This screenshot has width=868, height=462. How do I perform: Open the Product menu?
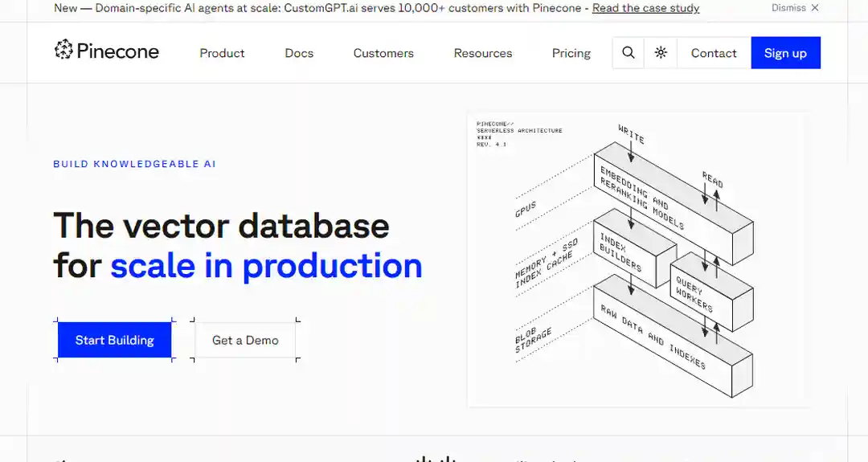tap(222, 53)
